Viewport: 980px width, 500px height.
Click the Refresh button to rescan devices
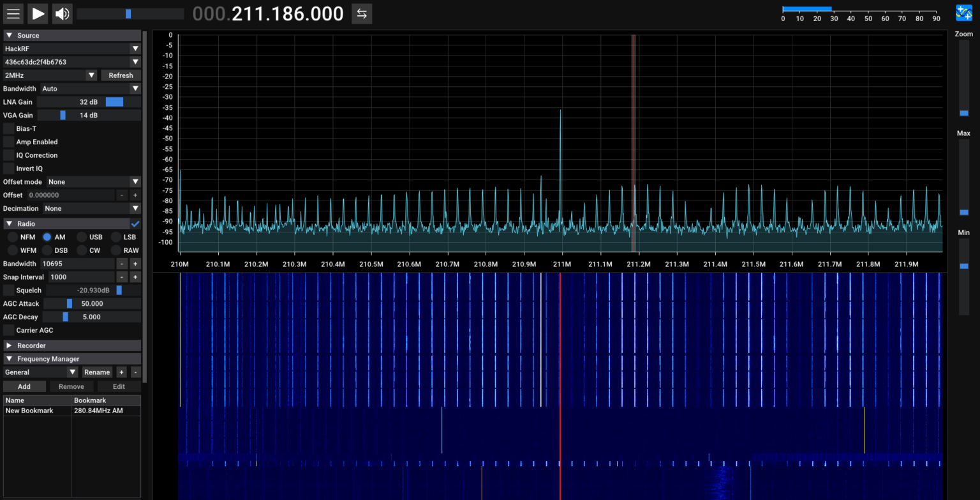pyautogui.click(x=120, y=75)
